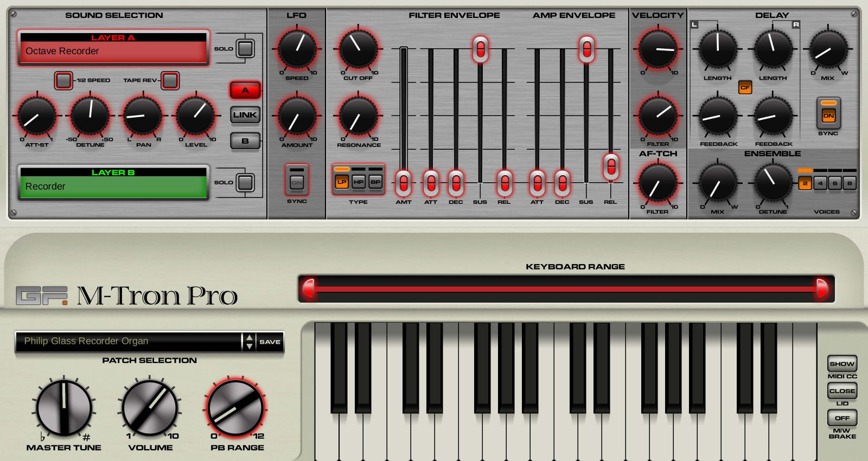Click the Amp Envelope release slider handle

[x=611, y=166]
